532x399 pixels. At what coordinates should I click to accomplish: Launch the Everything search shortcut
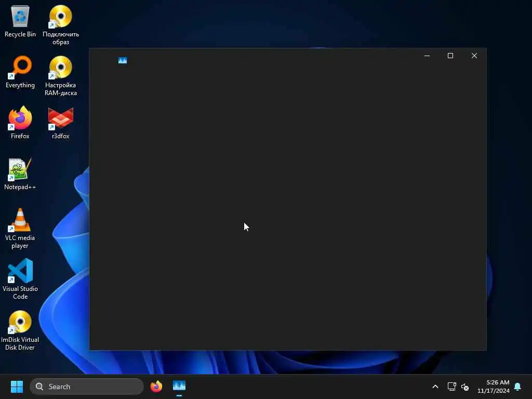point(20,72)
